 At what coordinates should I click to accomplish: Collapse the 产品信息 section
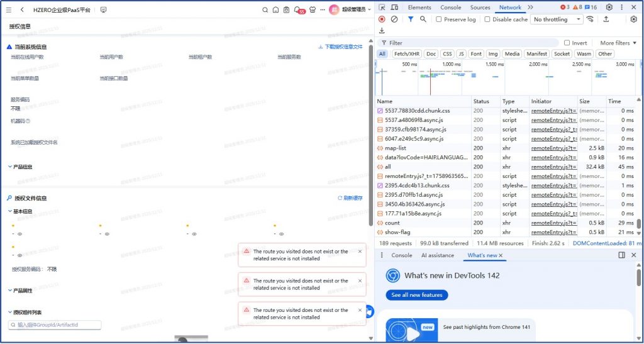(10, 167)
